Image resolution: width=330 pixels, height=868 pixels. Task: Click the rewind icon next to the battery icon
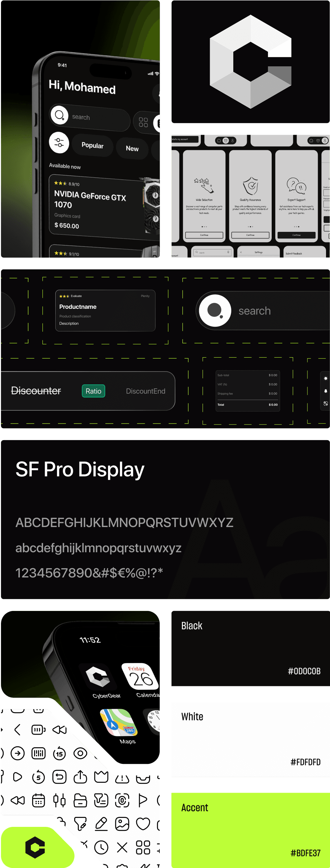pyautogui.click(x=60, y=730)
